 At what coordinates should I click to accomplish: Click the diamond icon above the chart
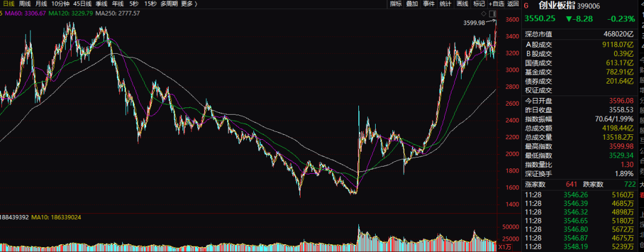484,13
